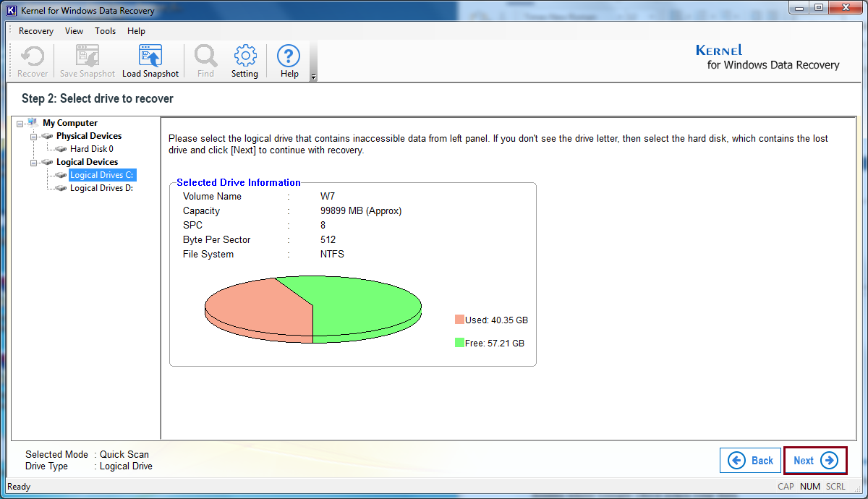Image resolution: width=868 pixels, height=499 pixels.
Task: Collapse the Physical Devices node
Action: (x=33, y=136)
